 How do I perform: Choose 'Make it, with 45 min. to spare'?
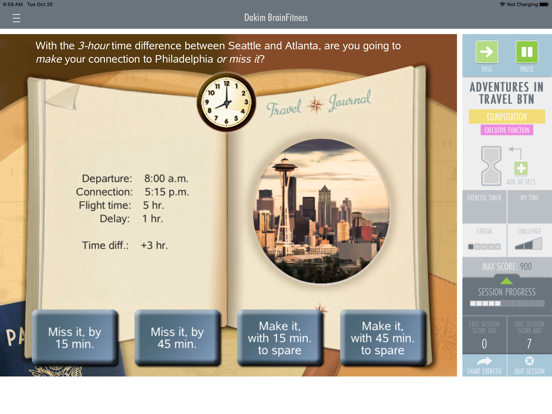pyautogui.click(x=382, y=338)
